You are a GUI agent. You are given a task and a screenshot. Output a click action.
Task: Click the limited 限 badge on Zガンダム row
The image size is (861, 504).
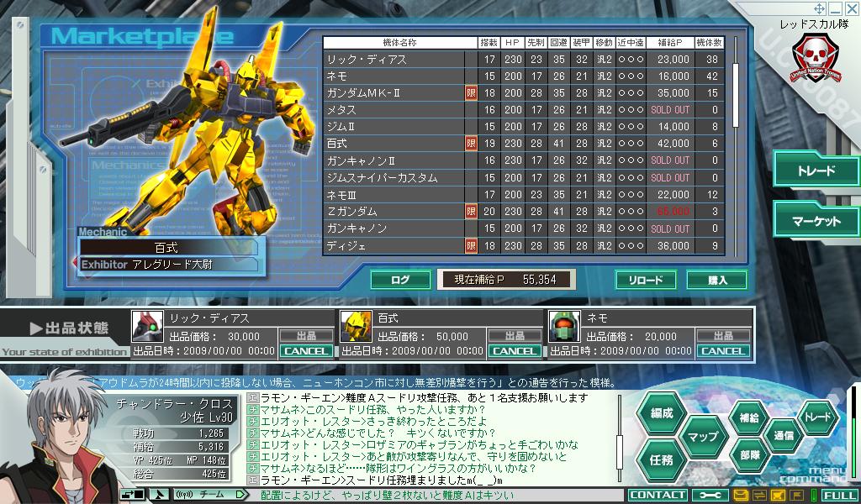click(471, 211)
